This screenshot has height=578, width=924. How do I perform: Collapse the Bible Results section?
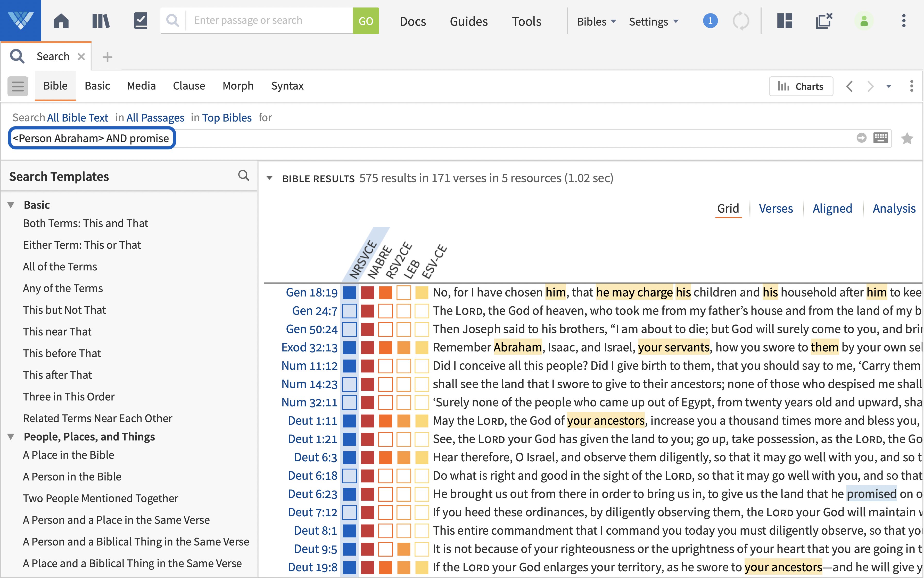(270, 178)
